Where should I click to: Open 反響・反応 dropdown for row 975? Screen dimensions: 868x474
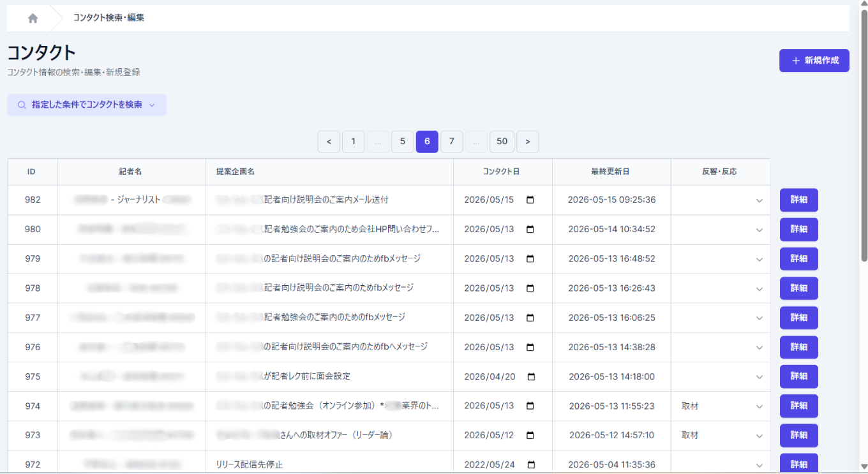point(721,376)
